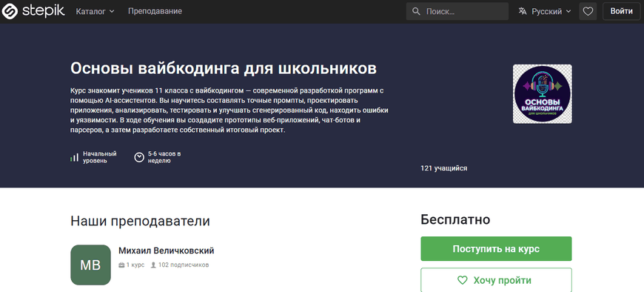644x292 pixels.
Task: Open the wishlist heart icon in header
Action: [588, 12]
